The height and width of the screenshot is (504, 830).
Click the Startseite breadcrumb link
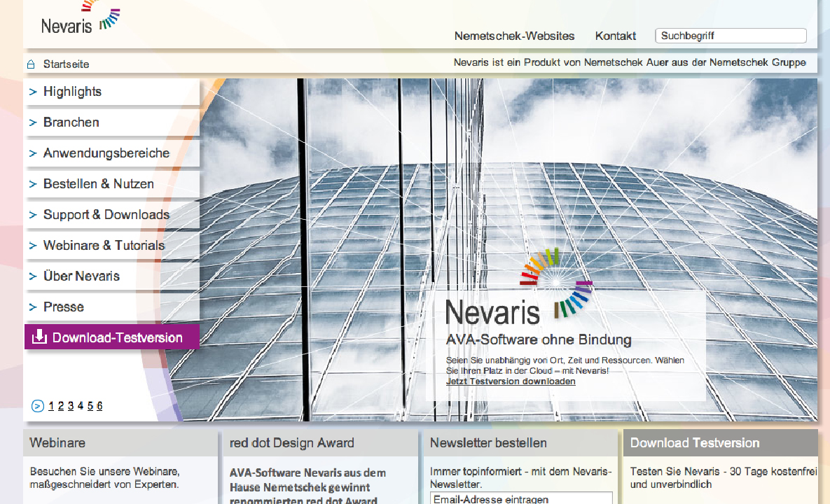(66, 64)
